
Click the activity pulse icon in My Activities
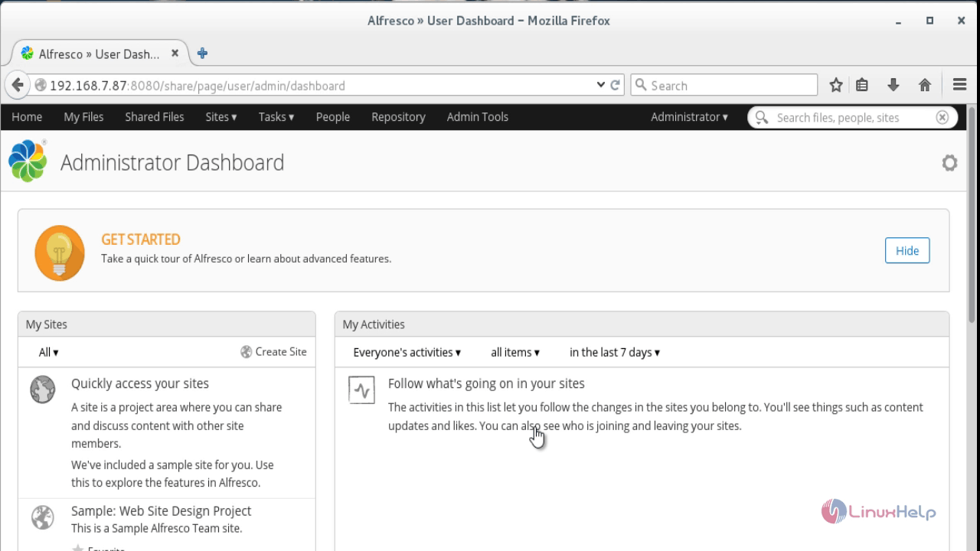point(361,390)
